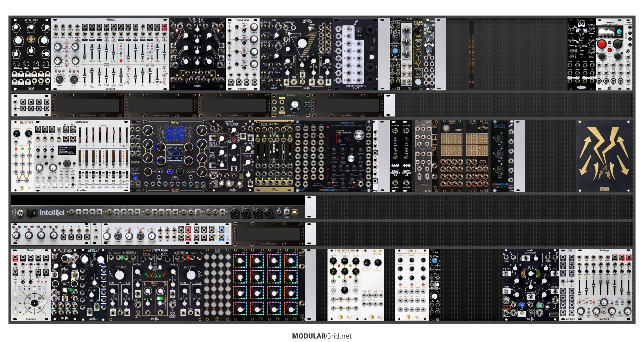Select the Scenes module
The height and width of the screenshot is (342, 644).
[x=274, y=156]
